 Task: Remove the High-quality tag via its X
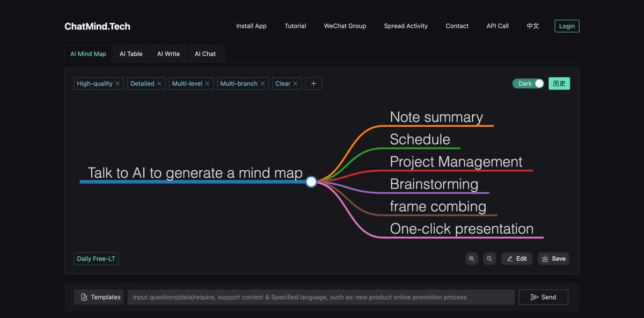click(118, 84)
